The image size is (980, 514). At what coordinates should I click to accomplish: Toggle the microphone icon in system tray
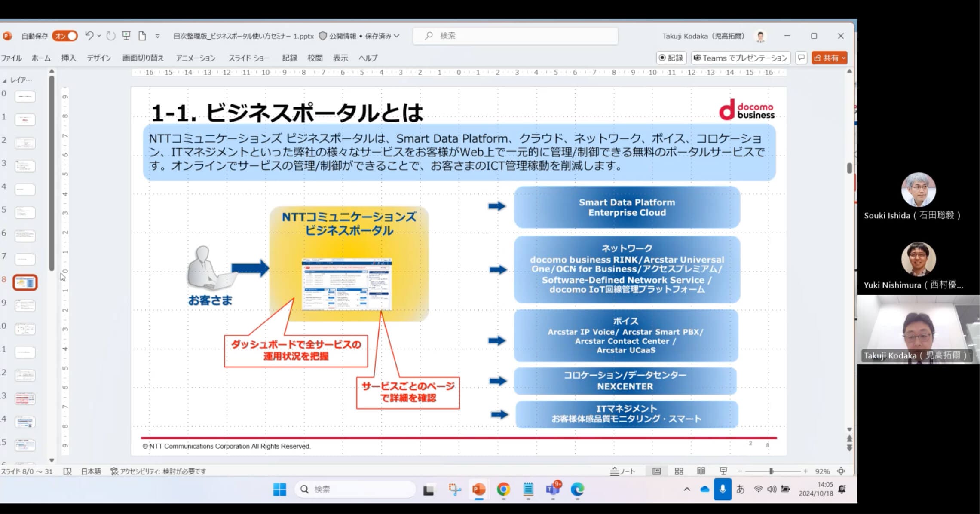click(x=723, y=489)
